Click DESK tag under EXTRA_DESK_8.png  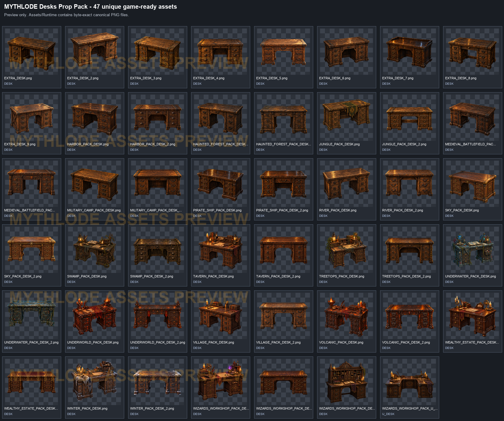coord(449,84)
